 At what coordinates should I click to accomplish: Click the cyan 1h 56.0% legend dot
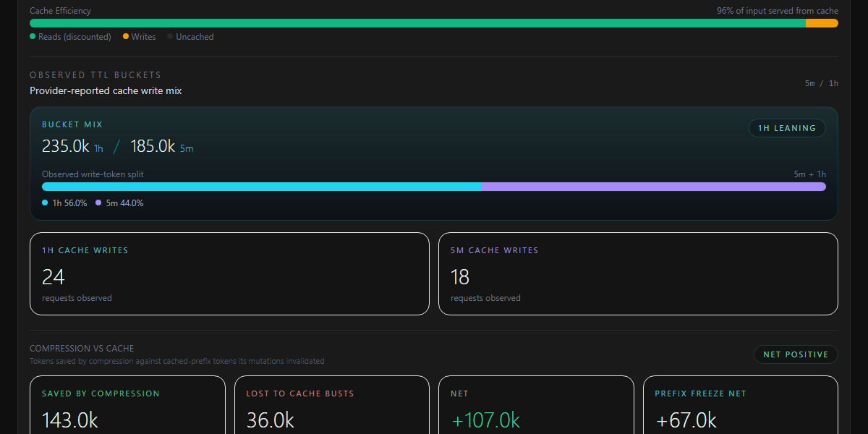click(x=45, y=203)
